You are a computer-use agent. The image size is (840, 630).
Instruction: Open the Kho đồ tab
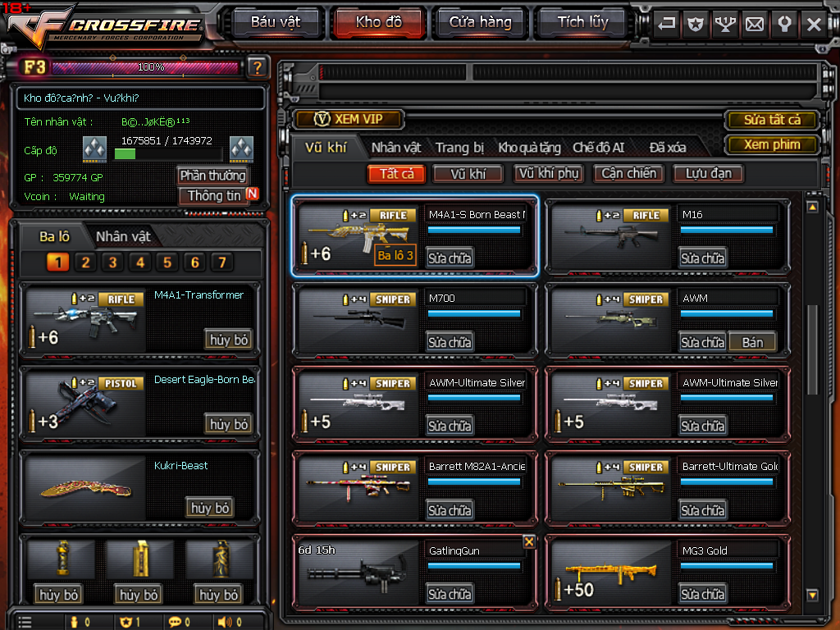coord(379,22)
